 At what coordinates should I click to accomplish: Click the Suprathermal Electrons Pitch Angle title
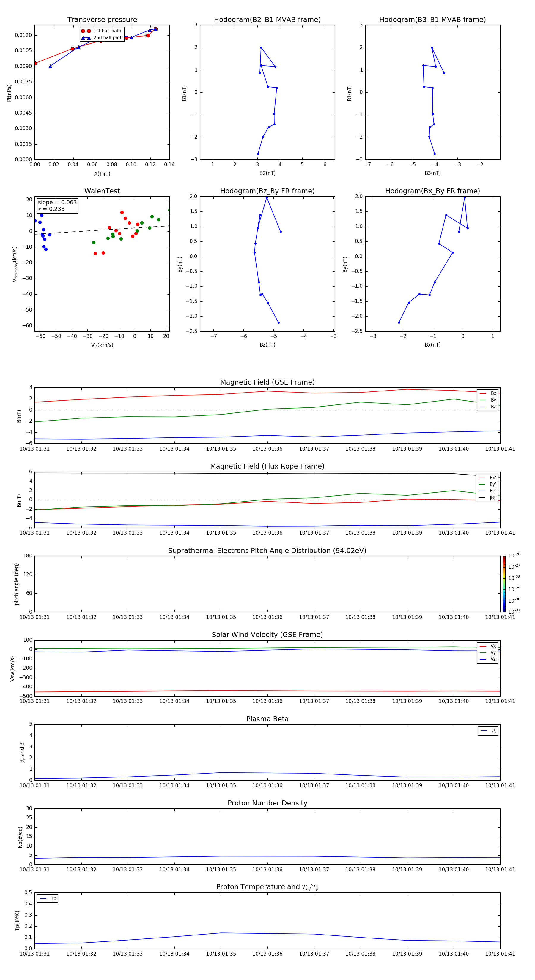267,551
